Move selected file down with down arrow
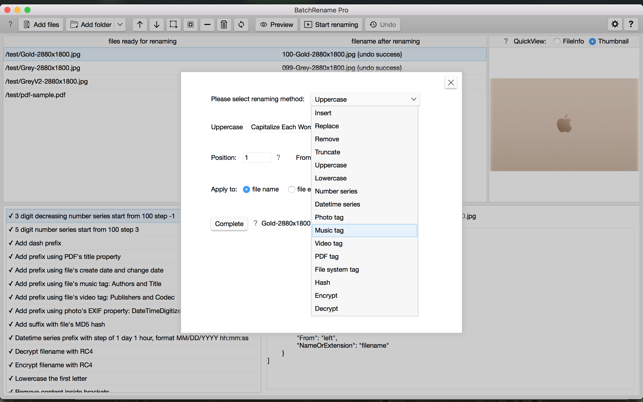This screenshot has height=402, width=643. pos(157,25)
